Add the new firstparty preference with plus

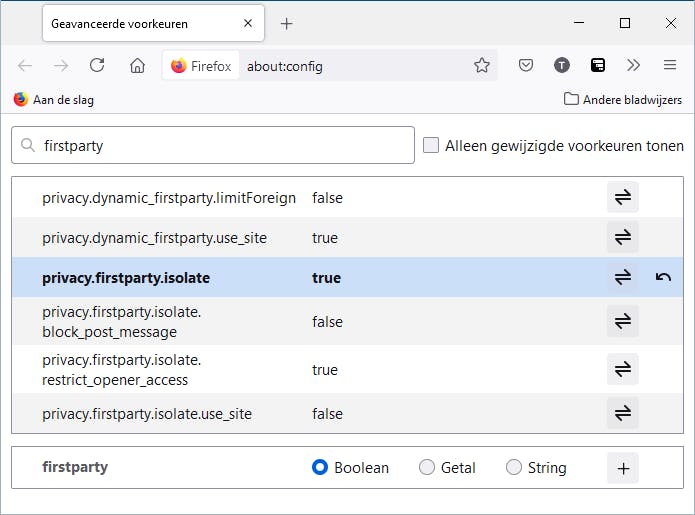tap(622, 468)
